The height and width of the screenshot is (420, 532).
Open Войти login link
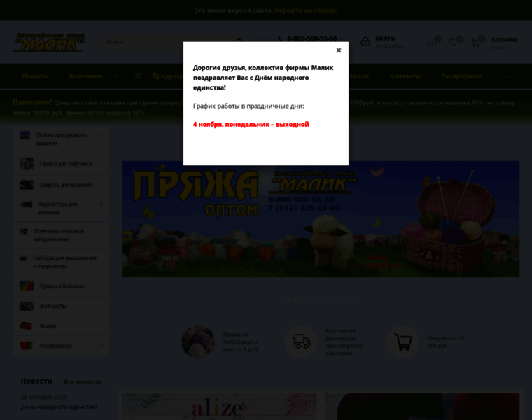pos(385,38)
